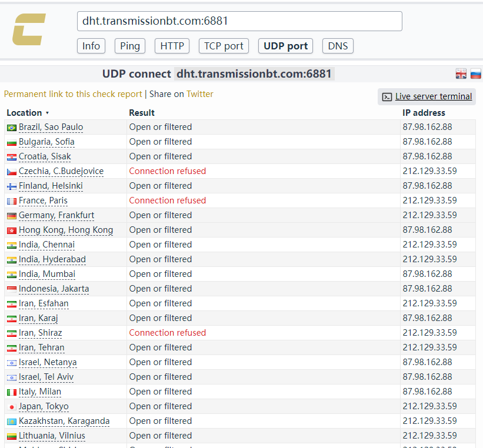Click the Bulgaria, Sofia location link
This screenshot has height=448, width=483.
[x=46, y=142]
